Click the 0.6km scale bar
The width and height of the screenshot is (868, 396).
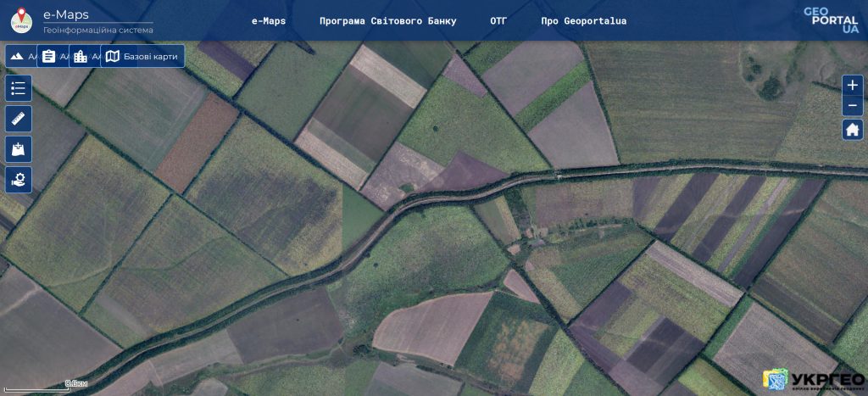coord(46,386)
